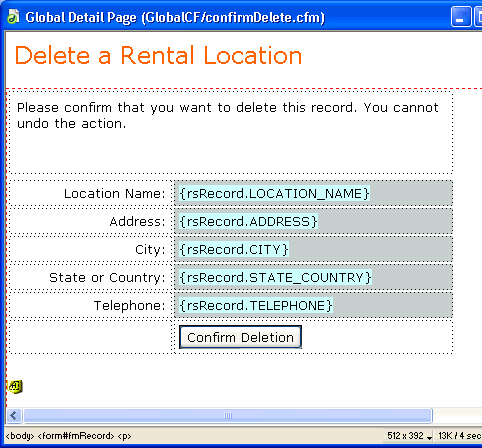The image size is (482, 448).
Task: Minimize the Global Detail Page window
Action: tap(461, 16)
